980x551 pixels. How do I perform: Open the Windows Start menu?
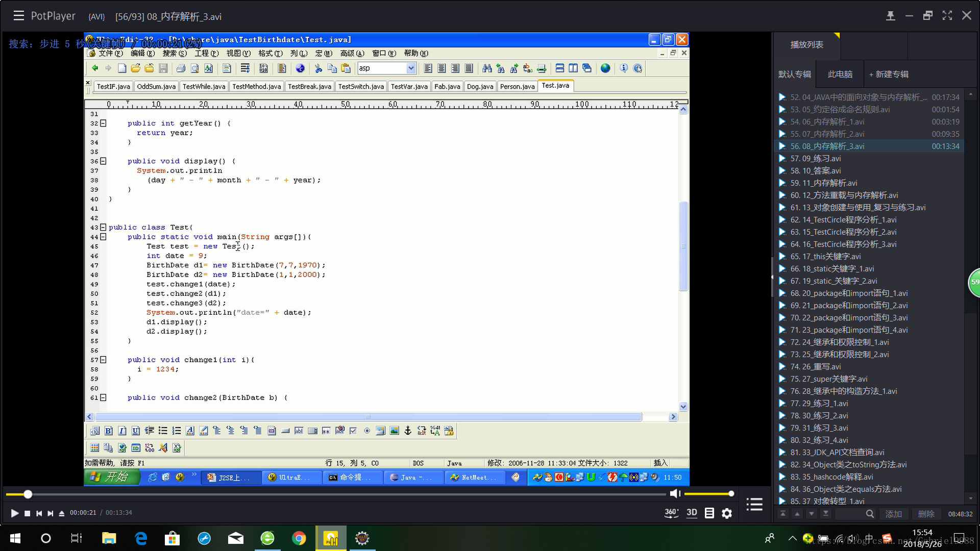(15, 538)
